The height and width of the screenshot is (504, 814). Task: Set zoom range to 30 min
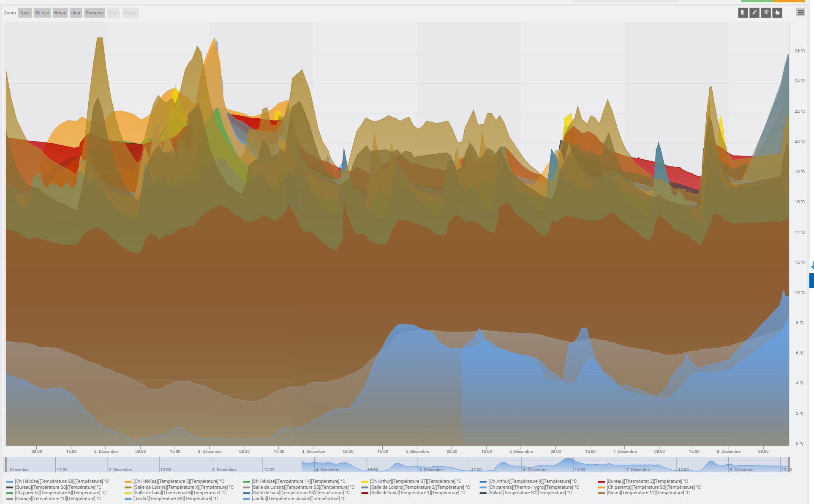pyautogui.click(x=42, y=13)
